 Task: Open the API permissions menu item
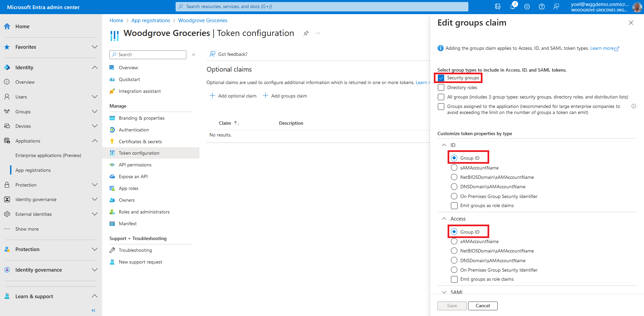tap(135, 165)
